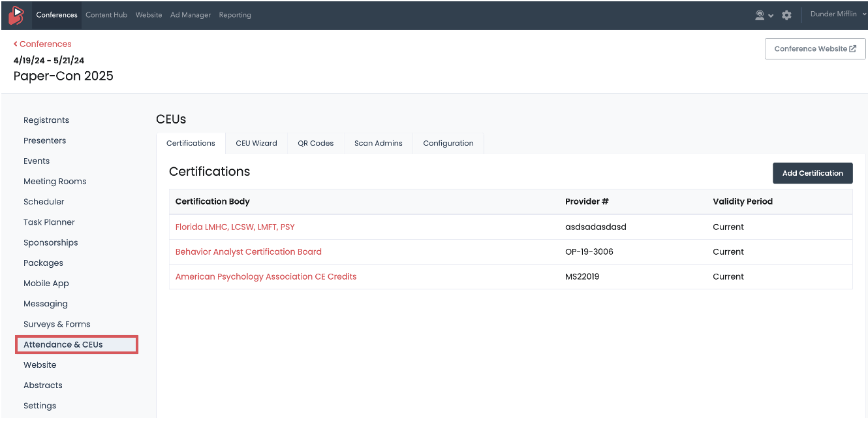868x422 pixels.
Task: Select Mobile App in the sidebar
Action: tap(46, 284)
